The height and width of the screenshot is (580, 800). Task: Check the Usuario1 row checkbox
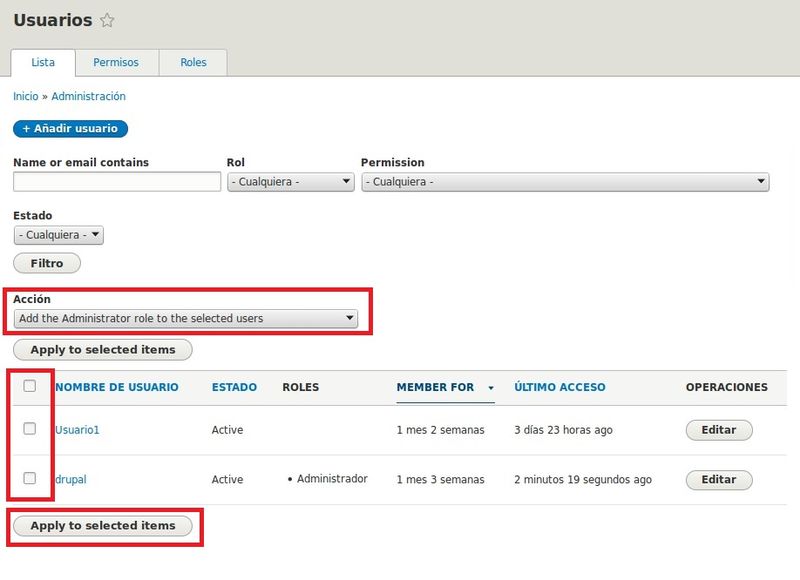pyautogui.click(x=30, y=428)
